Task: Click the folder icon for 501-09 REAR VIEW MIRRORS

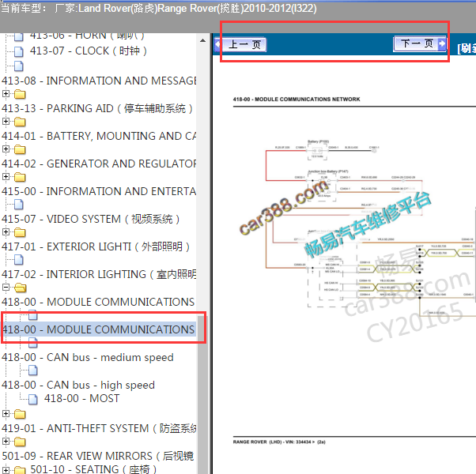Action: click(20, 442)
